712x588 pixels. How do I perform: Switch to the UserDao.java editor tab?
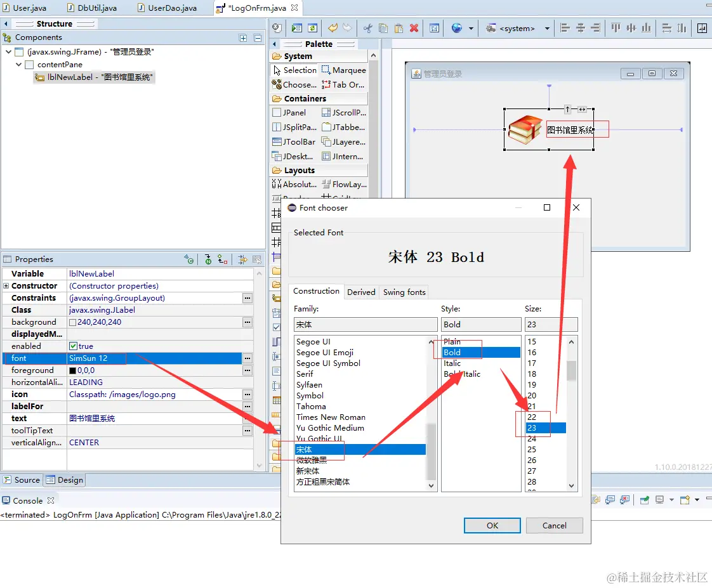167,8
